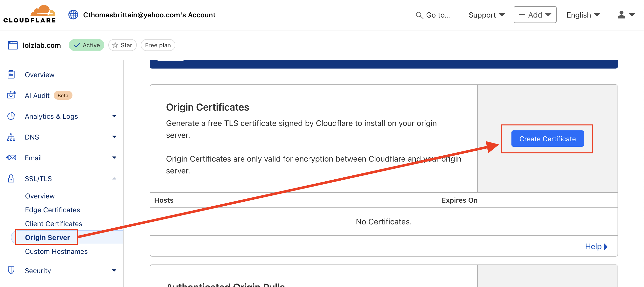
Task: Expand the Email sidebar section
Action: (x=114, y=158)
